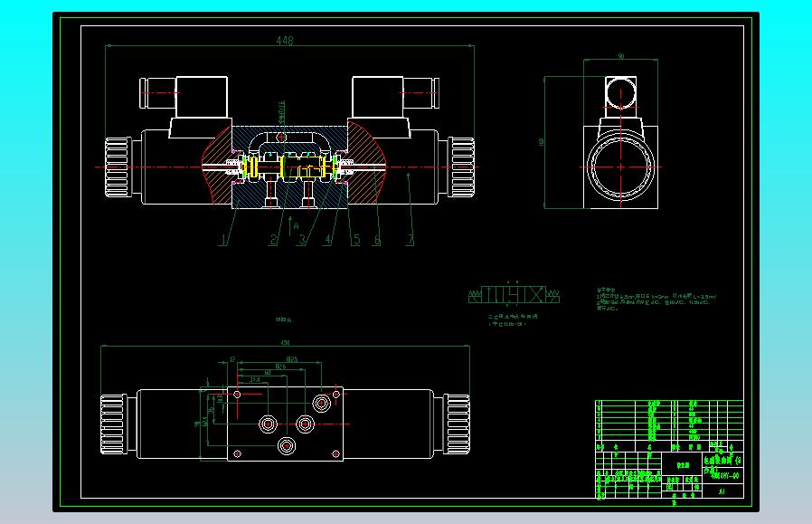Click the right solenoid knurled end cap

pyautogui.click(x=461, y=167)
